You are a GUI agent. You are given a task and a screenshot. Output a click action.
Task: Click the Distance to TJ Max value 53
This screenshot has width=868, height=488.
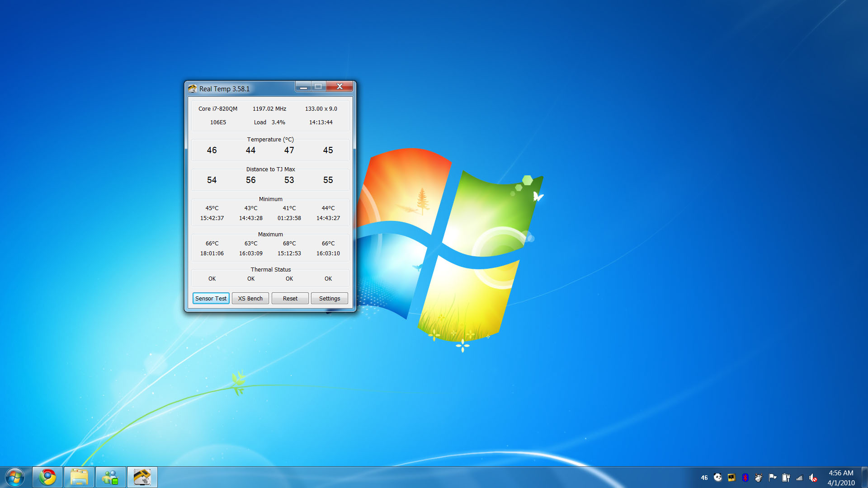point(289,180)
